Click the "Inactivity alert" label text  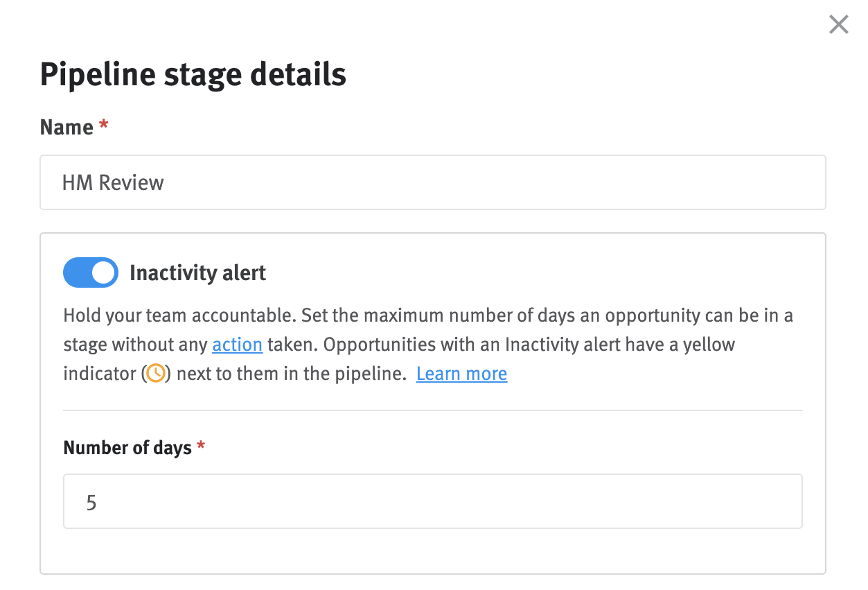(197, 272)
